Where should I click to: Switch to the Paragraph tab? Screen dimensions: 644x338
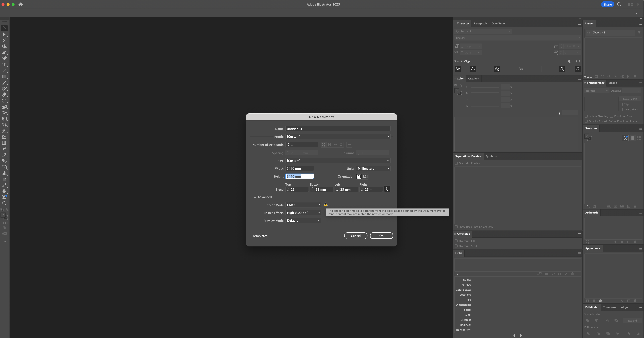point(480,23)
